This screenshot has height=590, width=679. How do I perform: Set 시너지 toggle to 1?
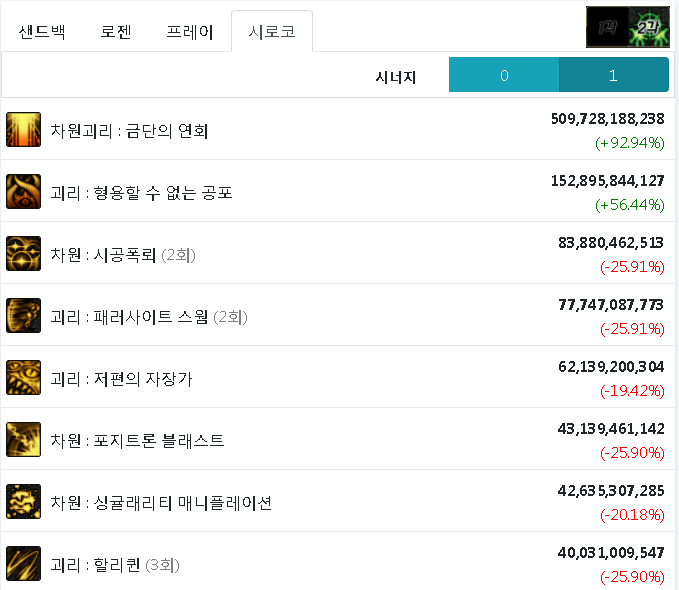(x=613, y=76)
